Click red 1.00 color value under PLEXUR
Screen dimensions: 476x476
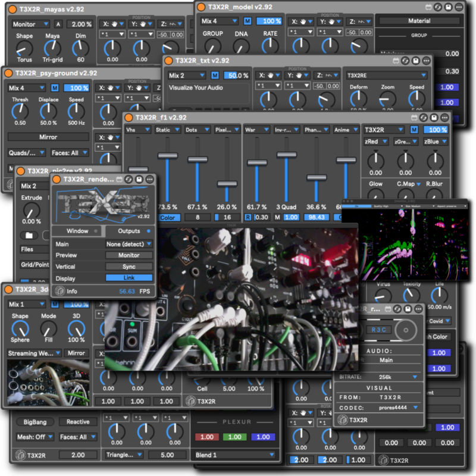click(x=206, y=437)
